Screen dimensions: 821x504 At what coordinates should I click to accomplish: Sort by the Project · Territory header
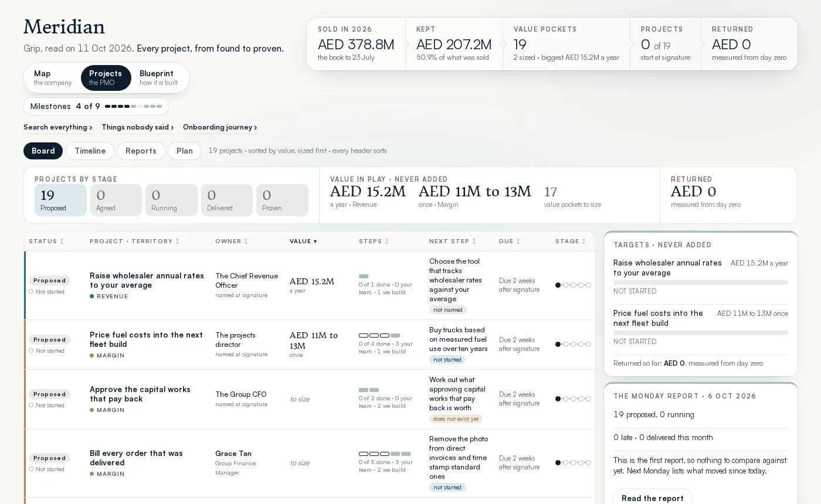134,241
